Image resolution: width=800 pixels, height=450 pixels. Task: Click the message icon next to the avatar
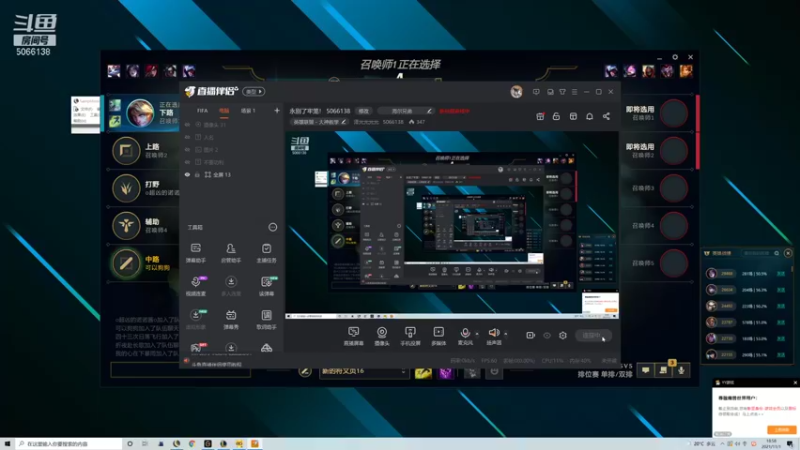(x=536, y=92)
